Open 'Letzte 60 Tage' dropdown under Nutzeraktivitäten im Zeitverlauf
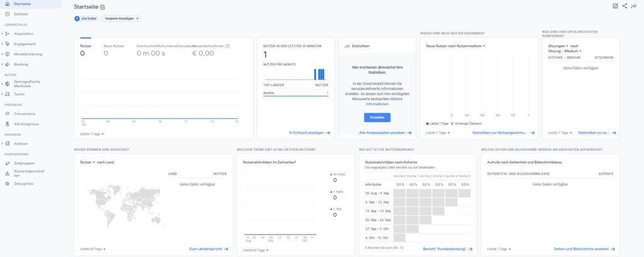Viewport: 644px width, 257px height. (256, 250)
